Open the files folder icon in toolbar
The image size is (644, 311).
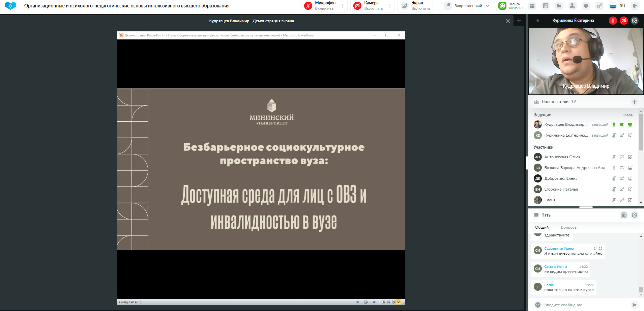[x=559, y=6]
